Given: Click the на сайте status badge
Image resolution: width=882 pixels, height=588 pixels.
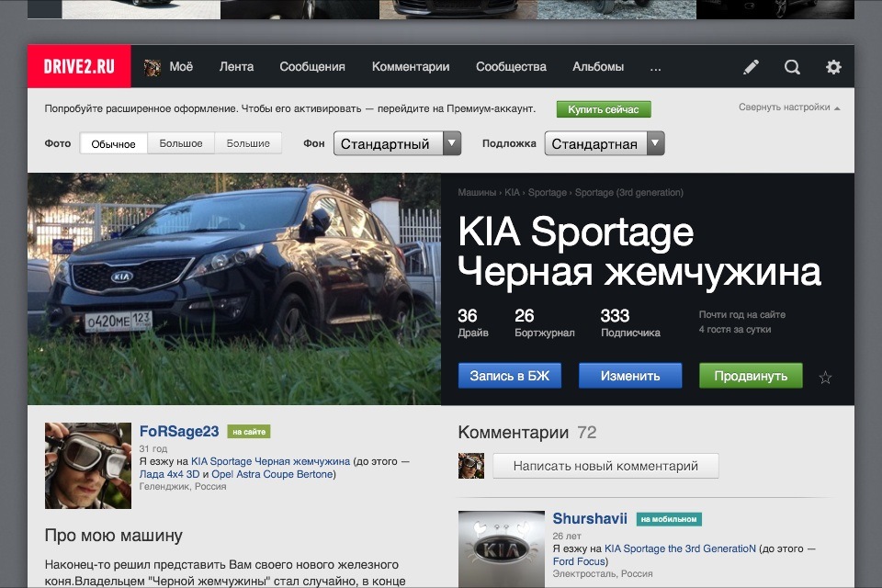Looking at the screenshot, I should 249,432.
